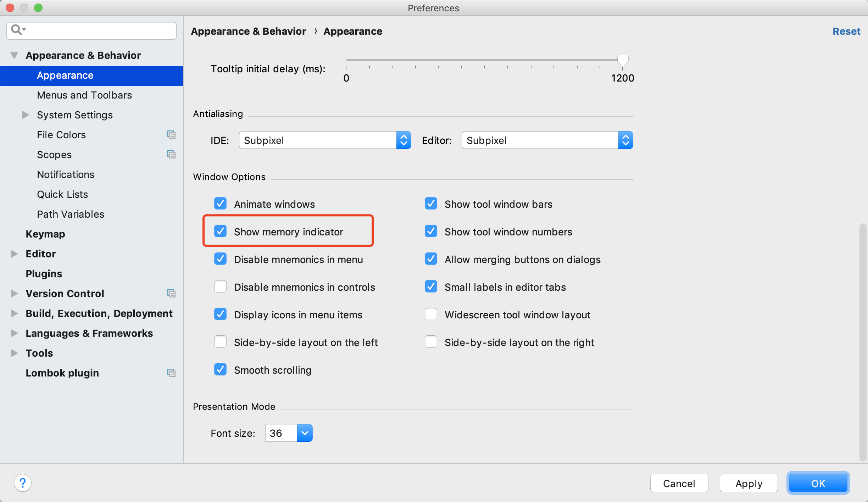Screen dimensions: 868x502
Task: Uncheck Show memory indicator
Action: tap(220, 231)
